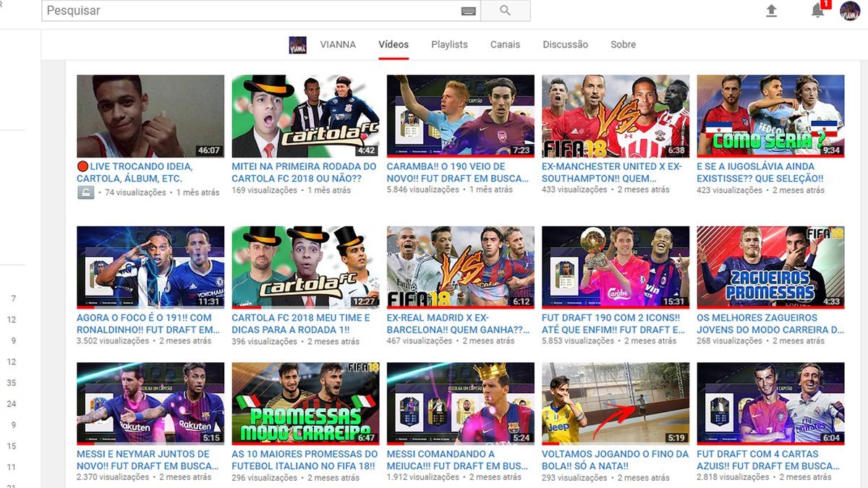Open the 5:24 Messi crown thumbnail
868x488 pixels.
click(461, 403)
